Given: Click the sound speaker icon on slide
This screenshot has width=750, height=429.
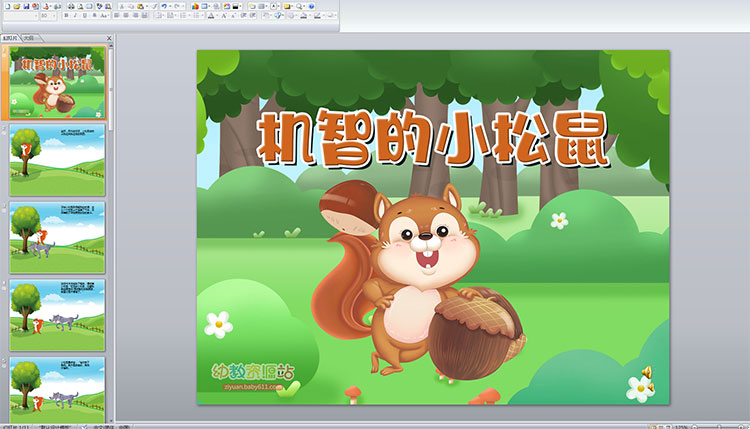Looking at the screenshot, I should coord(648,374).
